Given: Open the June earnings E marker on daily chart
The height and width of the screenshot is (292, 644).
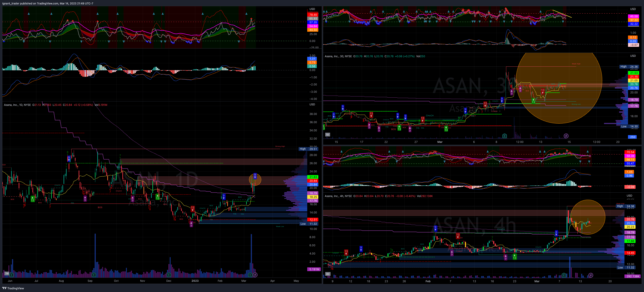Looking at the screenshot, I should [12, 274].
